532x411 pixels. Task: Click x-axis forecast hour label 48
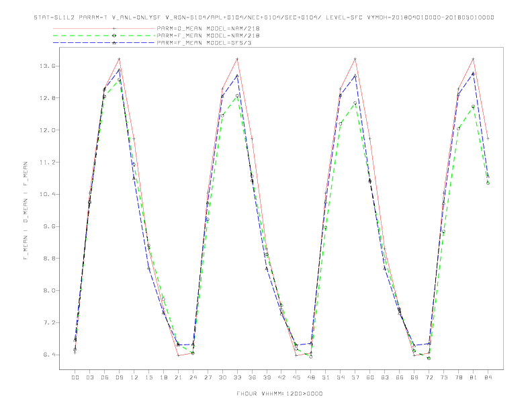(x=311, y=377)
